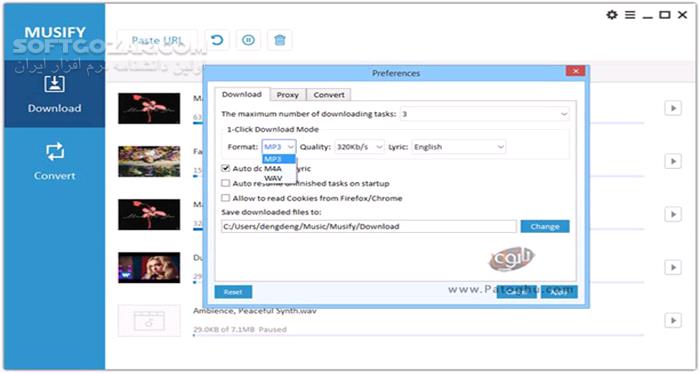Play the Ambience, Peaceful Synth.wav item
Image resolution: width=700 pixels, height=373 pixels.
(673, 320)
